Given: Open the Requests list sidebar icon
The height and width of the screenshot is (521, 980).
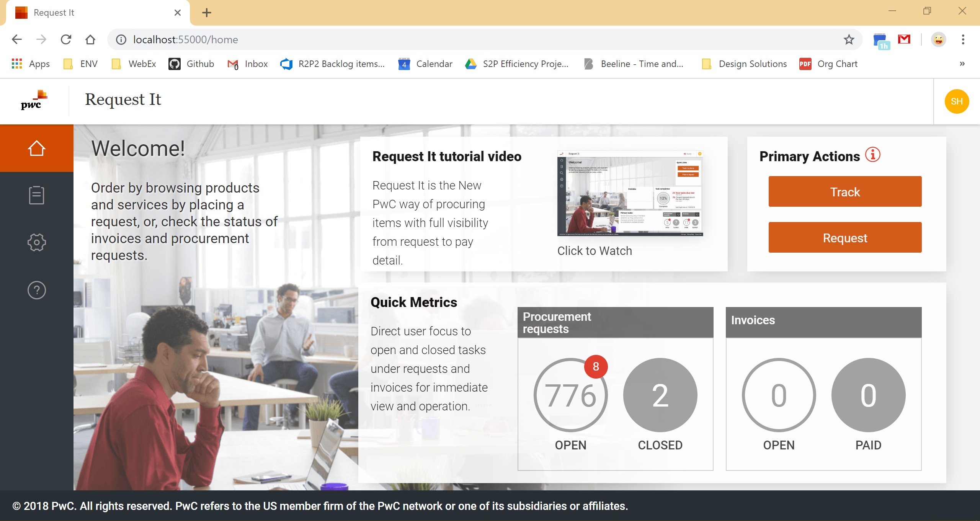Looking at the screenshot, I should tap(36, 195).
